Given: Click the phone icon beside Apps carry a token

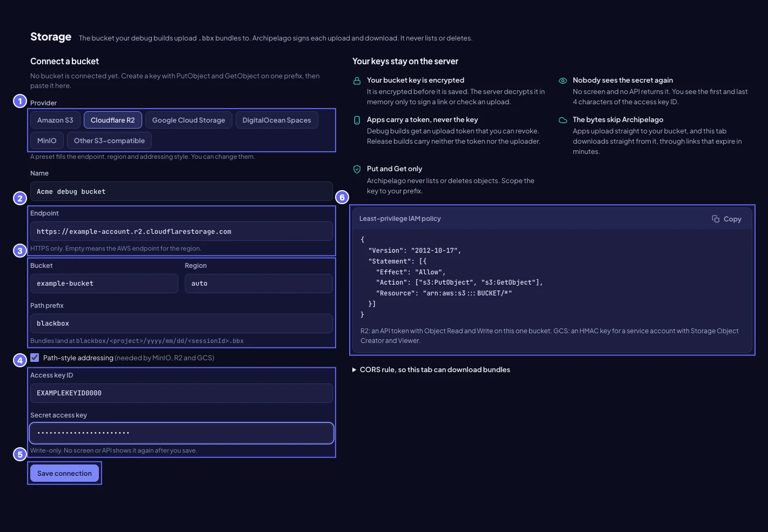Looking at the screenshot, I should (357, 120).
